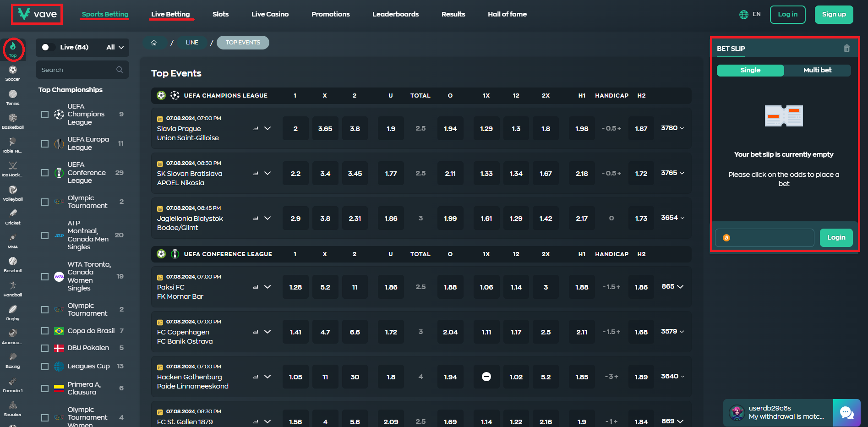Open the Live Casino menu
Image resolution: width=868 pixels, height=427 pixels.
click(x=270, y=14)
